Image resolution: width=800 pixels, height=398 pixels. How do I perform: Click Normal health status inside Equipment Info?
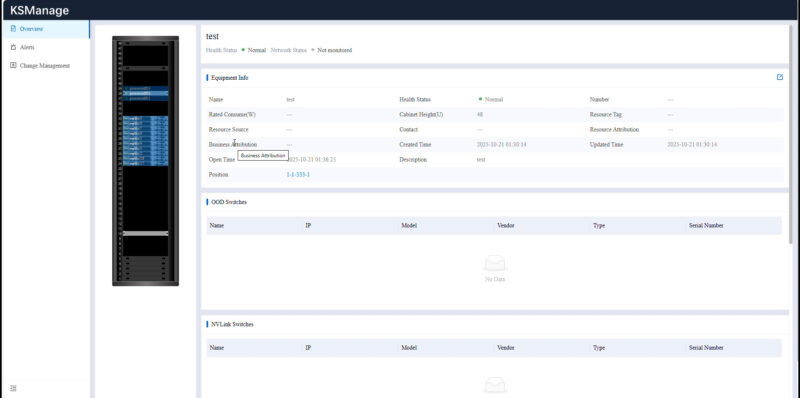[x=491, y=100]
